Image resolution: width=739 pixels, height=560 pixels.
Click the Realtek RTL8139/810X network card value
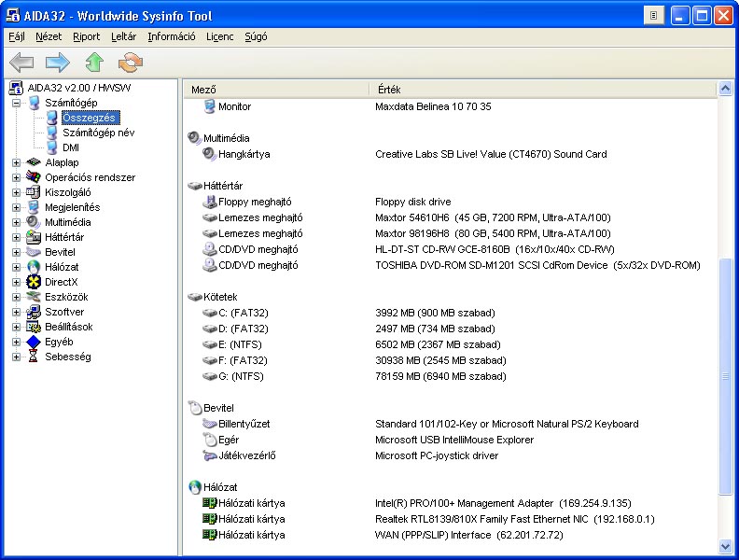(515, 519)
